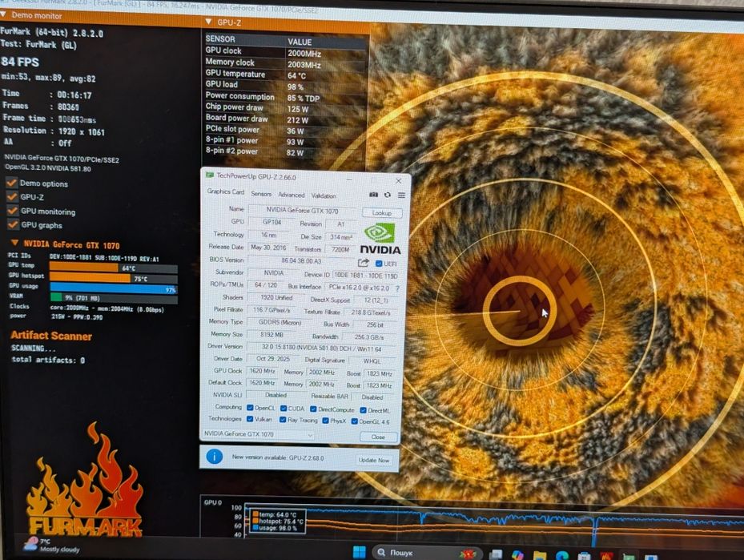Collapse the GPU-Z sensor panel triangle
Viewport: 744px width, 560px height.
coord(209,22)
